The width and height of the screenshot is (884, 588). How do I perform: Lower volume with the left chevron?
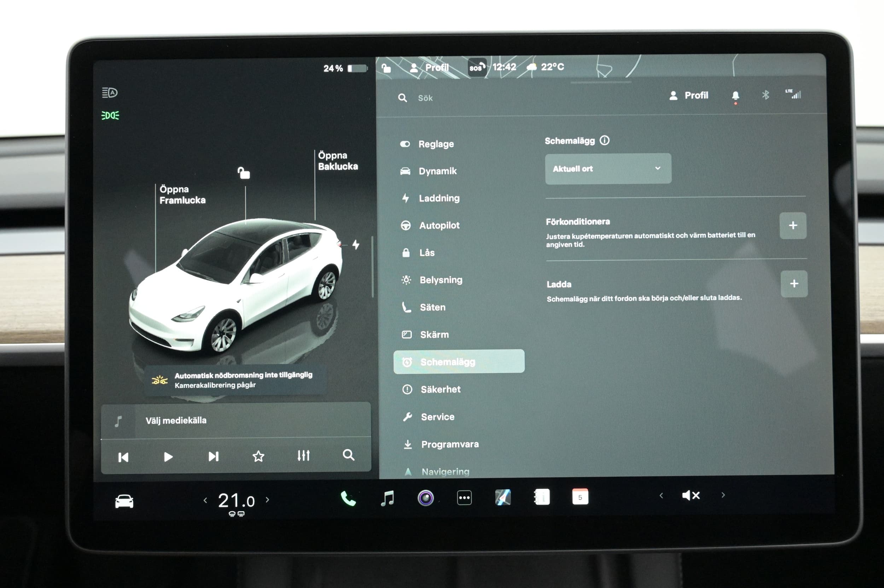pos(661,496)
